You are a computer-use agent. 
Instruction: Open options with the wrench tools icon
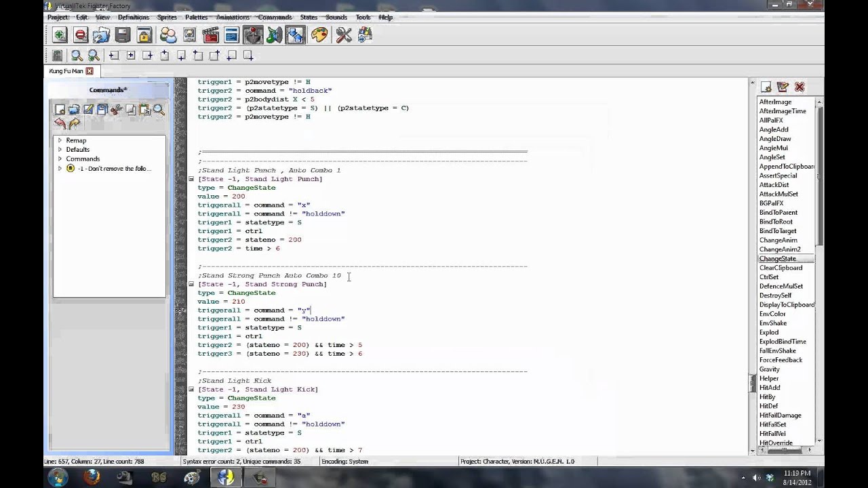pos(344,35)
